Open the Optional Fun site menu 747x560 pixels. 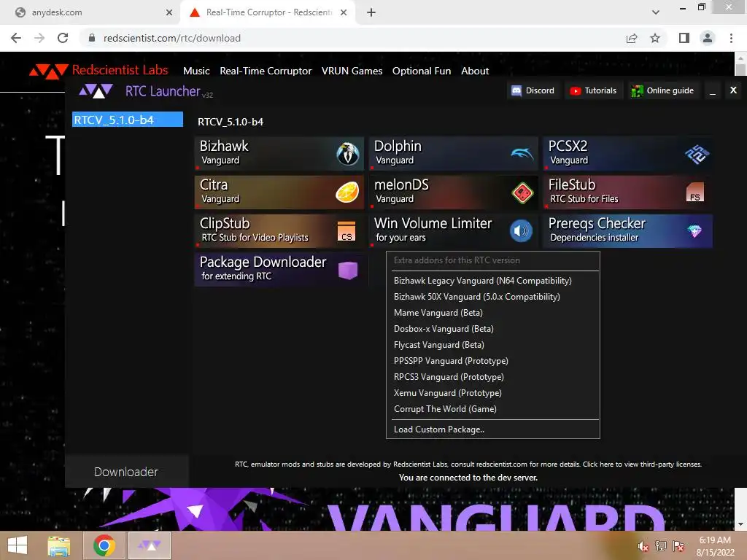pyautogui.click(x=422, y=71)
